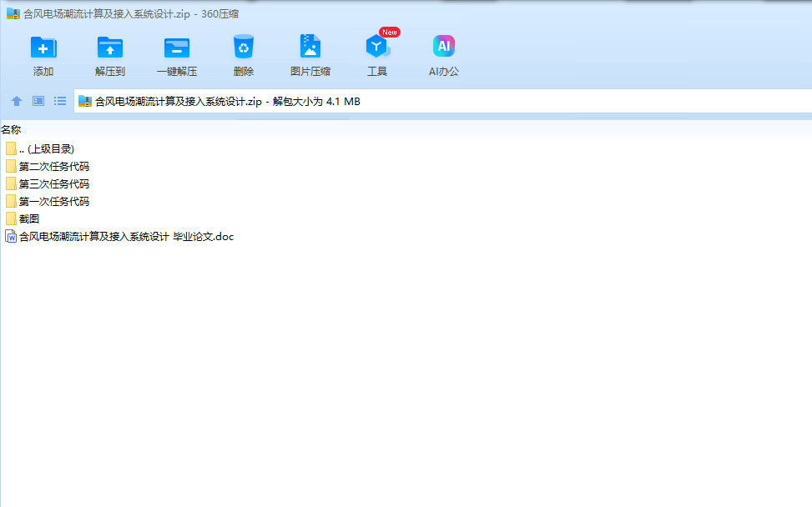Click the folder icon beside 截图

click(11, 219)
